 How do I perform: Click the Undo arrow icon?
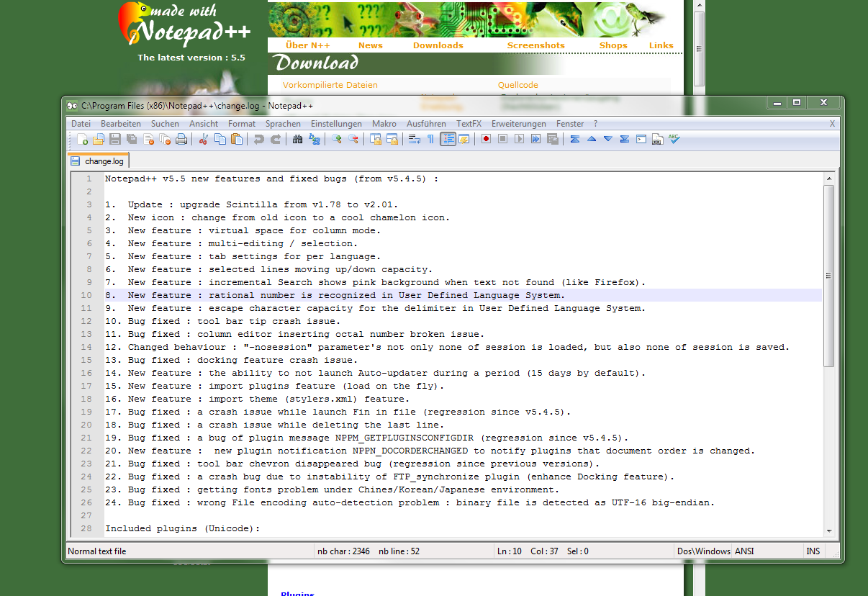(x=258, y=139)
